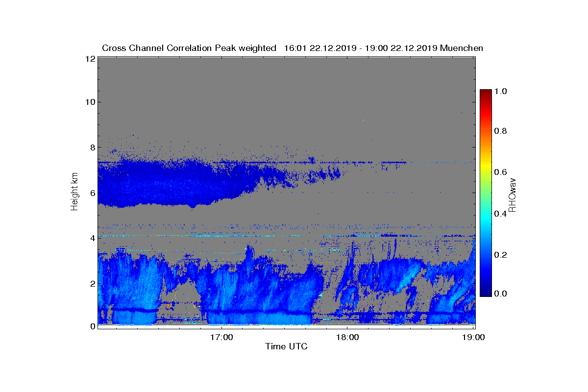Click the station name 'Muenchen' in title

click(462, 48)
